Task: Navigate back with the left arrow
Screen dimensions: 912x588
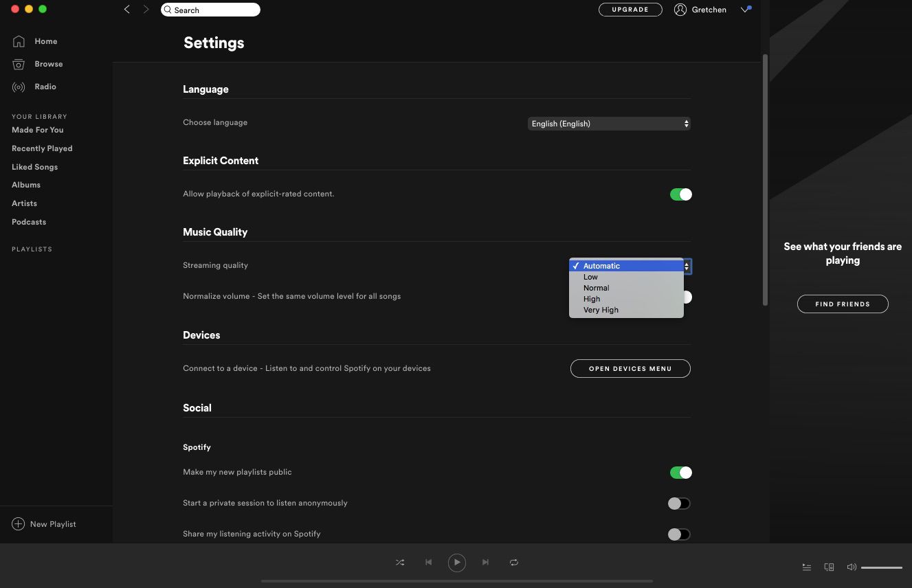Action: [127, 10]
